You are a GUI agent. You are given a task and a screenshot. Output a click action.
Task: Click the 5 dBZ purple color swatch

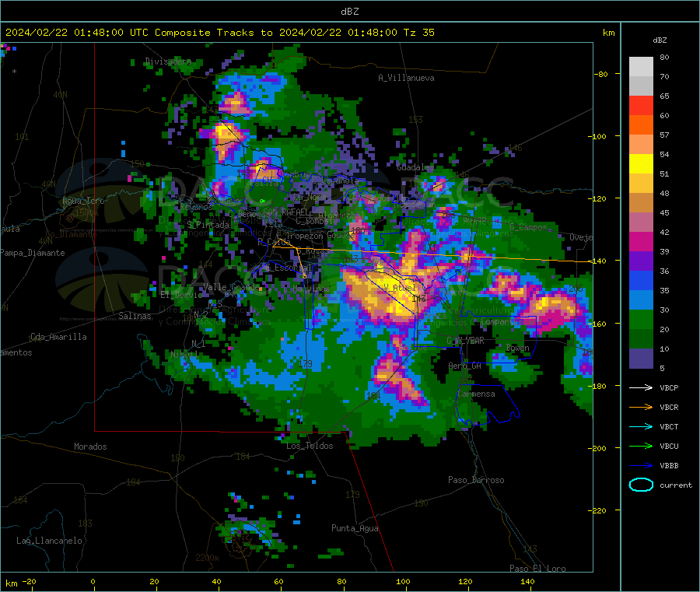click(641, 359)
